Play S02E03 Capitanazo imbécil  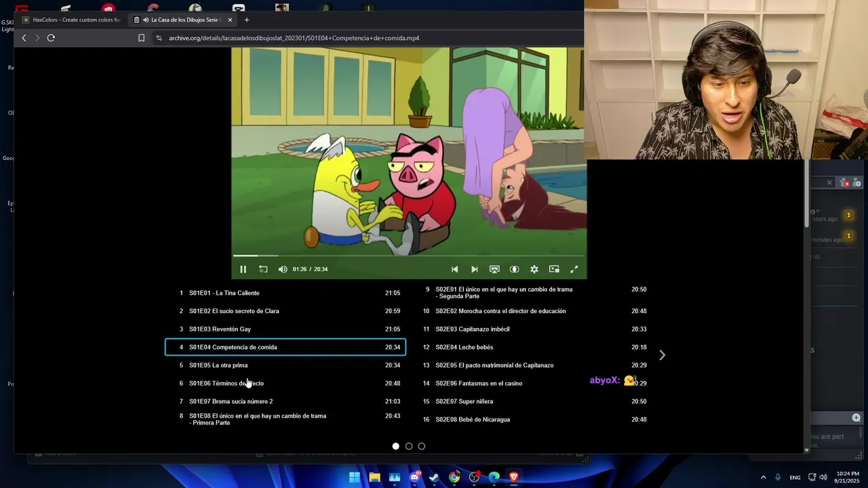click(x=532, y=329)
